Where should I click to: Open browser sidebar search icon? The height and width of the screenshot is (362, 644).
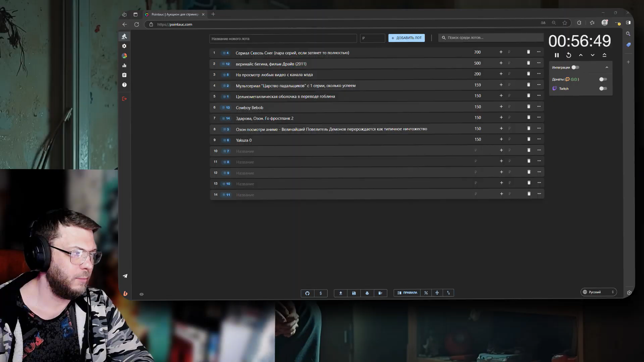coord(628,34)
